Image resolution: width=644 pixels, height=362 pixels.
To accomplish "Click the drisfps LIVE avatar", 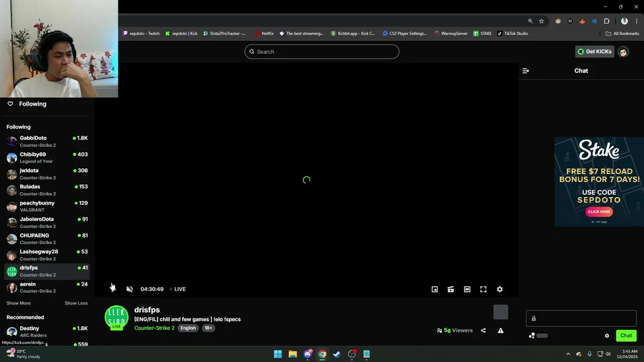I will click(116, 318).
